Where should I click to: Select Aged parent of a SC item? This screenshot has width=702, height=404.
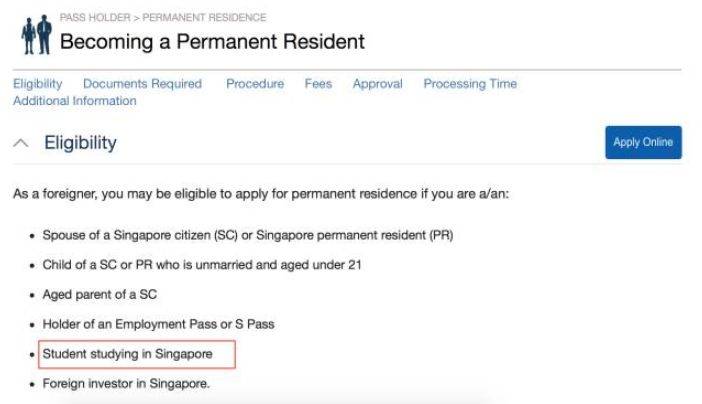(x=99, y=295)
